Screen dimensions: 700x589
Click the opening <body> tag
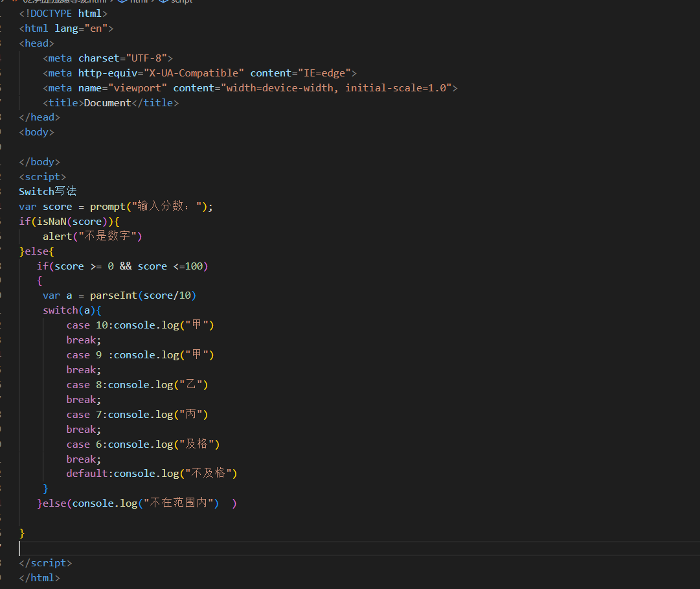(x=37, y=132)
